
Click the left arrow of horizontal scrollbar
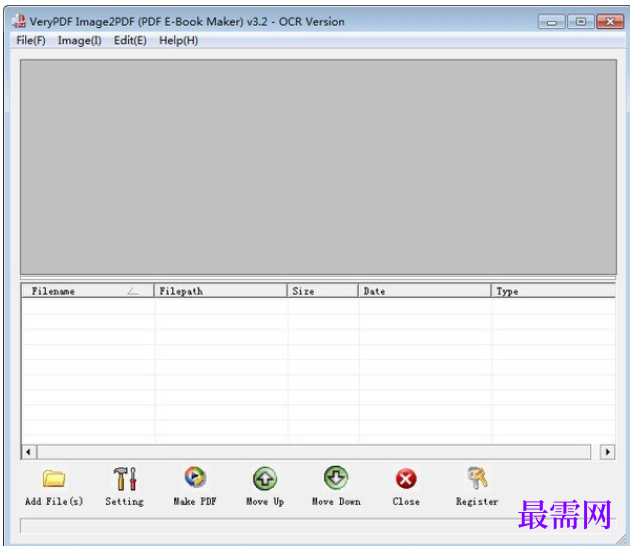coord(28,452)
